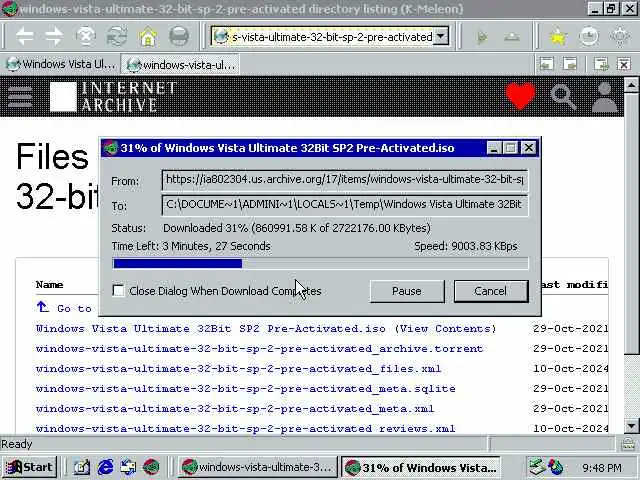The image size is (640, 480).
Task: Go back with the Back arrow
Action: (x=25, y=37)
